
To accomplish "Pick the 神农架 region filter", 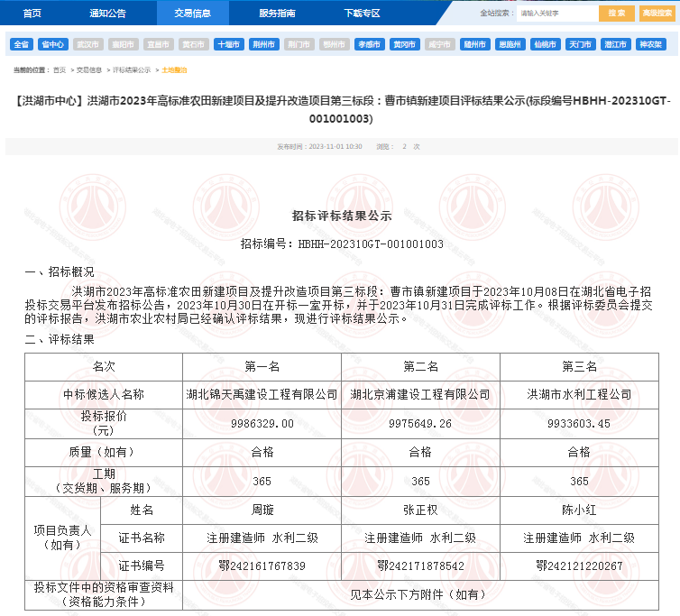I will pos(650,44).
